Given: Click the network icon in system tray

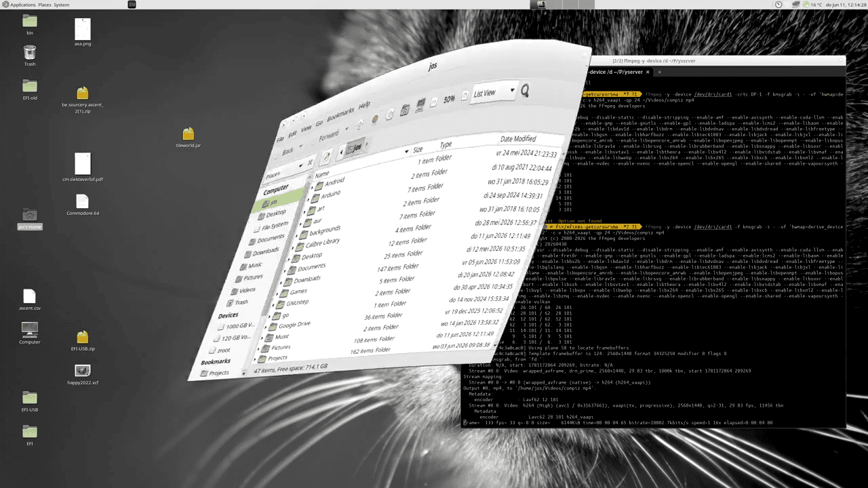Looking at the screenshot, I should tap(795, 5).
